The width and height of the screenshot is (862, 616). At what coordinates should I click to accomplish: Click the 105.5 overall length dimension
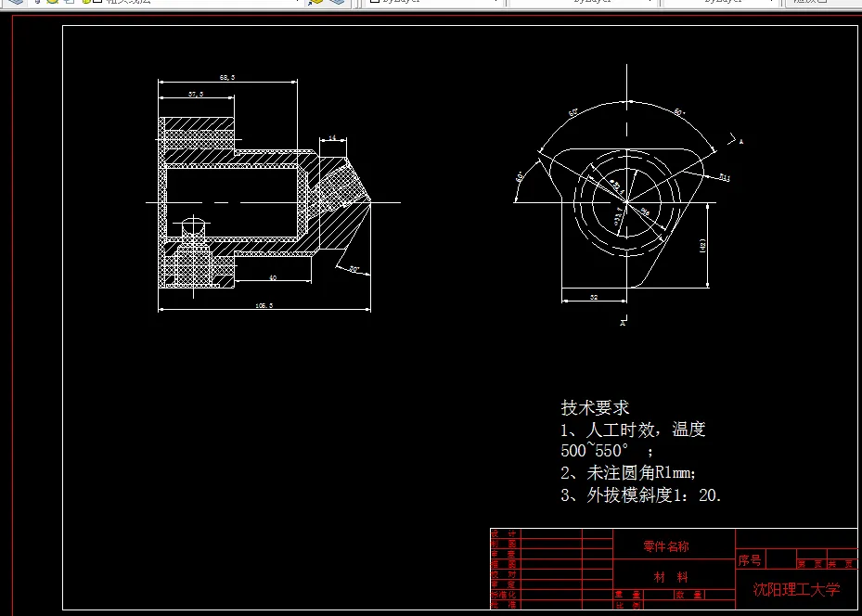click(264, 305)
